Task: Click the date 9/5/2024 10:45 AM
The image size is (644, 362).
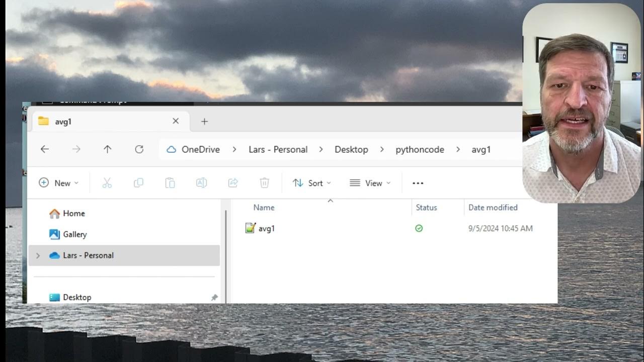Action: point(500,228)
